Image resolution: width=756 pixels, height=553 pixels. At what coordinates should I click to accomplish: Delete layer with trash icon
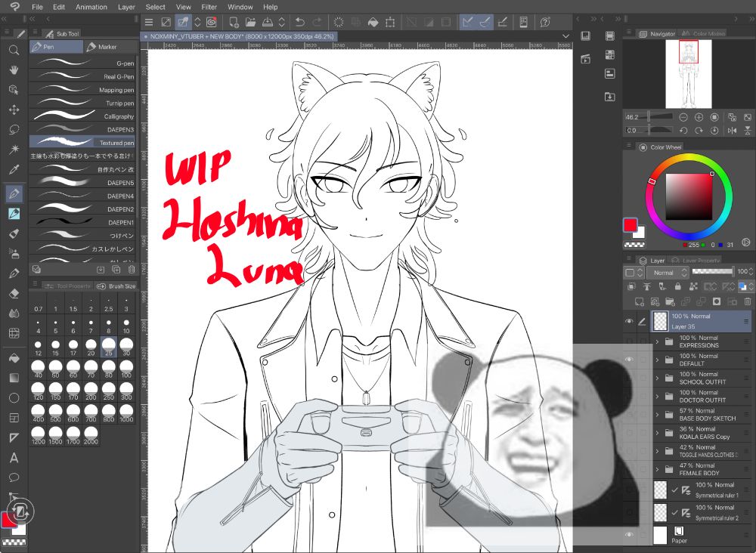click(x=748, y=301)
